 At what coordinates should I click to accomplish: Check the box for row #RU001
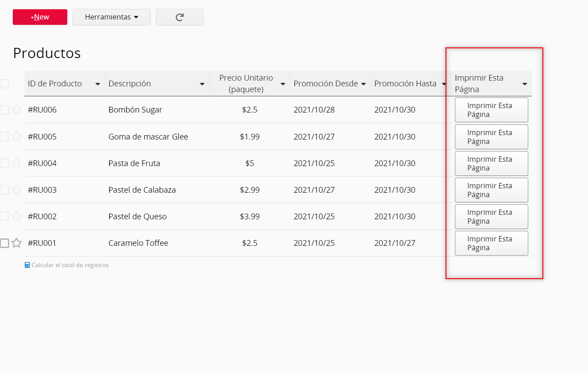pos(4,243)
